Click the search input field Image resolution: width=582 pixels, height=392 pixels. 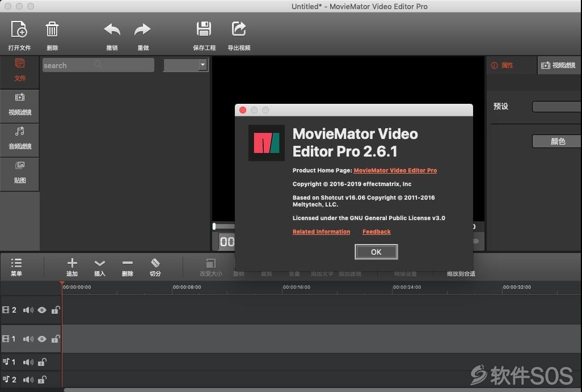point(98,65)
